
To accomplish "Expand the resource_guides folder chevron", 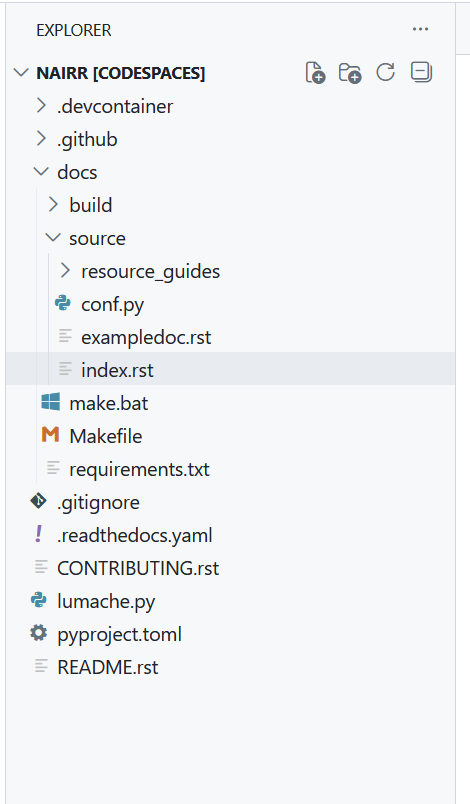I will (65, 270).
